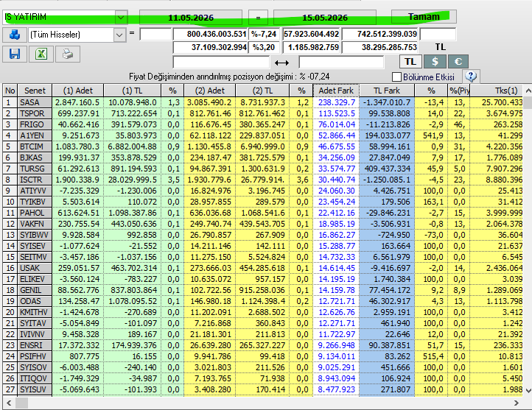Image resolution: width=532 pixels, height=410 pixels.
Task: Select the SYISUV stock cell
Action: pos(35,389)
